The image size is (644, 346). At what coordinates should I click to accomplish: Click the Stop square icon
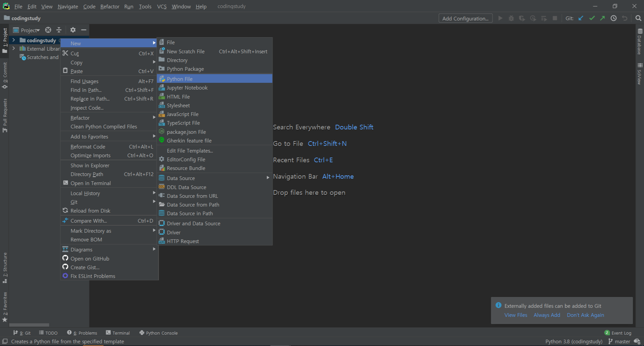[555, 18]
